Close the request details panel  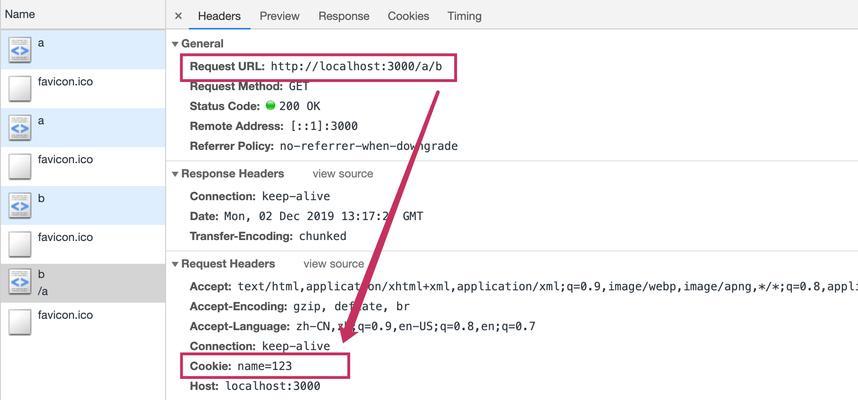tap(178, 16)
